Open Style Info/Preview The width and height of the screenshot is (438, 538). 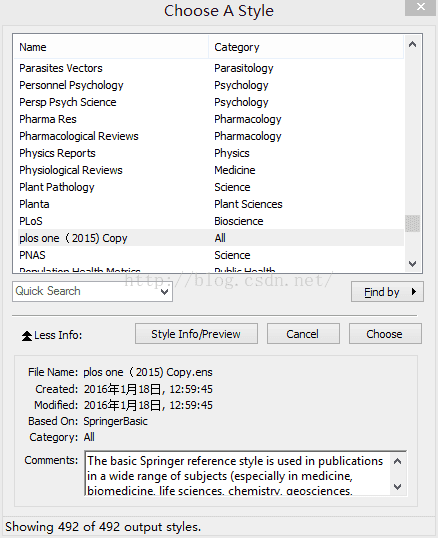(196, 334)
